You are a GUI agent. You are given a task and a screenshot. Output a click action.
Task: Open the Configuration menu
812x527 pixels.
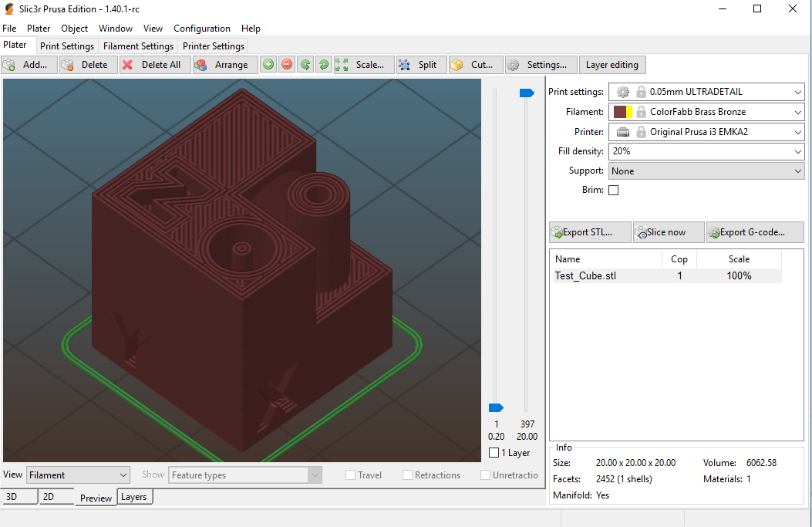click(x=202, y=29)
